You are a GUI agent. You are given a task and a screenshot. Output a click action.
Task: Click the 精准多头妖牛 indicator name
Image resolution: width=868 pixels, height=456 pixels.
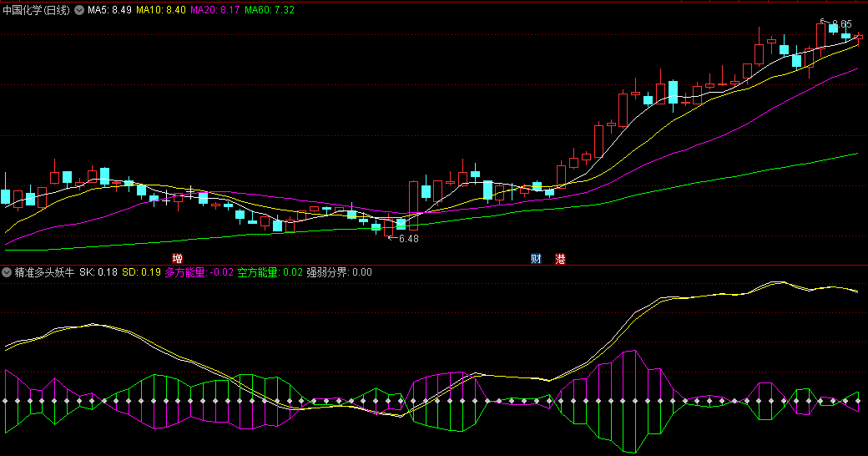coord(44,272)
